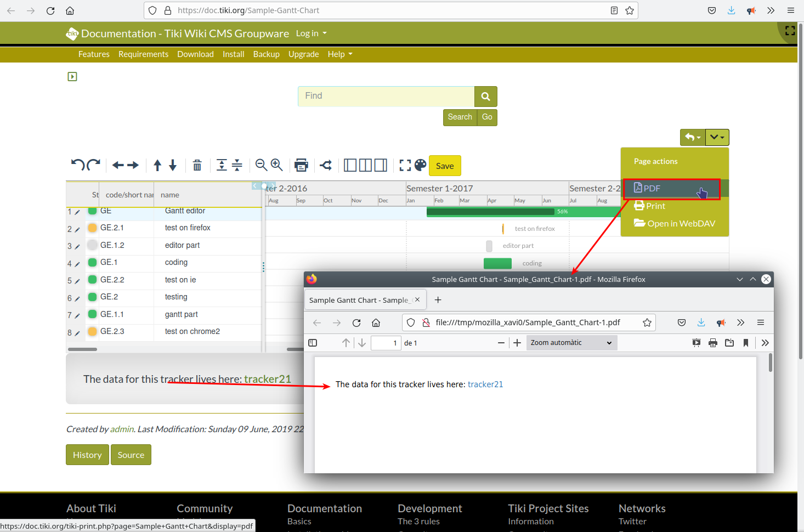Zoom out the Gantt timeline
Viewport: 804px width, 532px height.
(261, 165)
